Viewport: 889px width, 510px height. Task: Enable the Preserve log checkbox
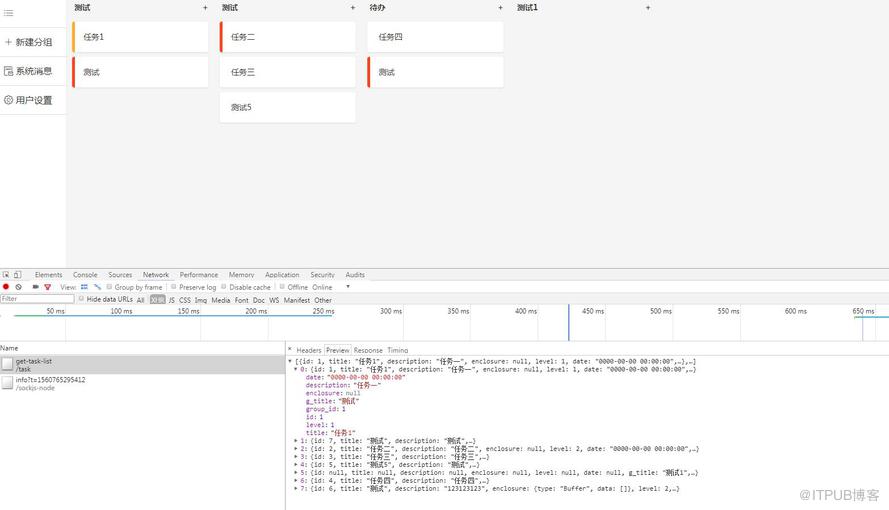tap(174, 287)
